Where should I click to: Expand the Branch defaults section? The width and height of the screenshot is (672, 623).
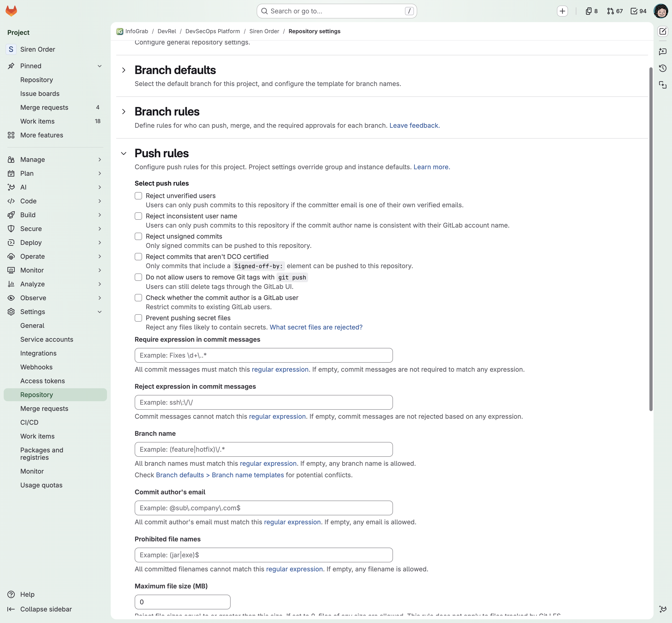pyautogui.click(x=124, y=70)
